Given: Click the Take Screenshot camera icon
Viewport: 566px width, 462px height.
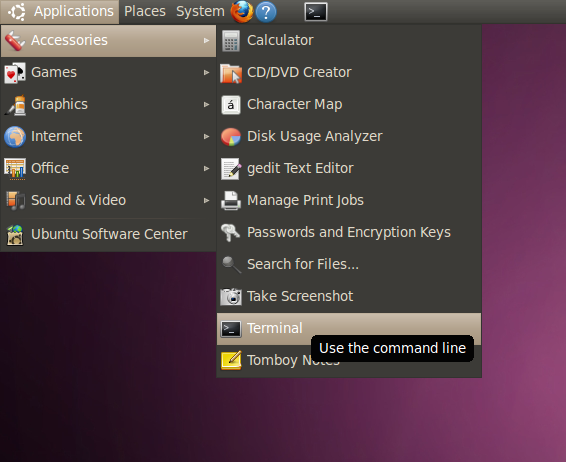Looking at the screenshot, I should (x=231, y=297).
